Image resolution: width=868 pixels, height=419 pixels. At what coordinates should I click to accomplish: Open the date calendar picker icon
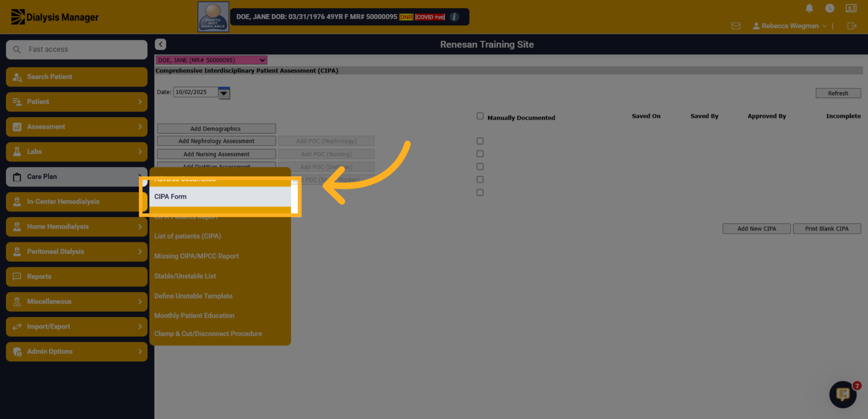point(224,93)
